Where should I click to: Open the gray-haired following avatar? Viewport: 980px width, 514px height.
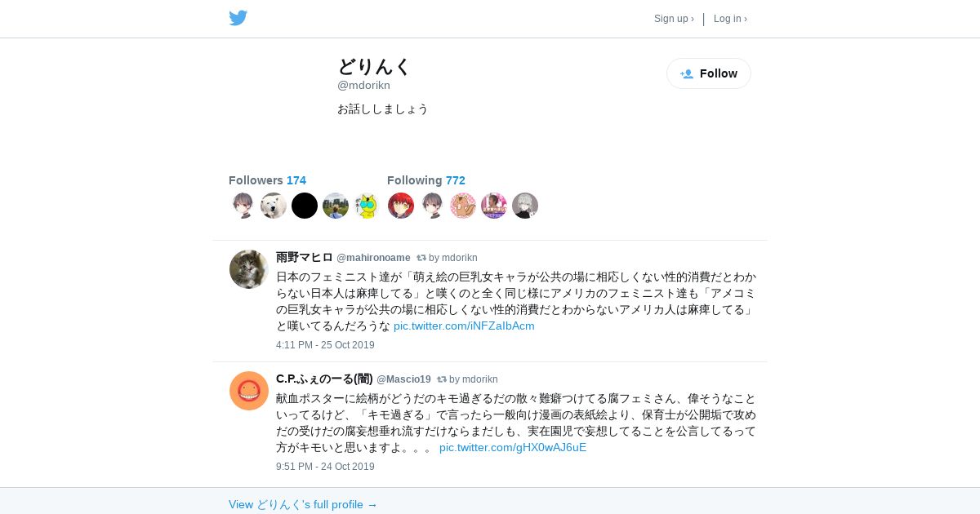tap(525, 206)
